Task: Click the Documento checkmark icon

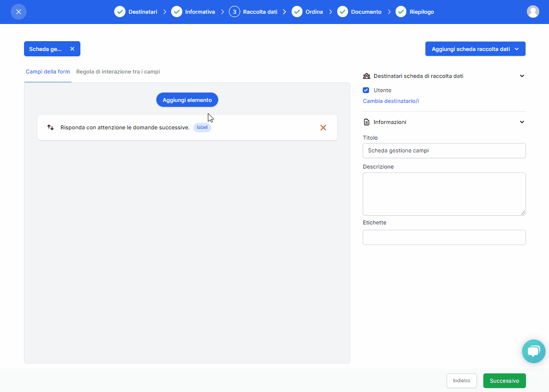Action: point(343,12)
